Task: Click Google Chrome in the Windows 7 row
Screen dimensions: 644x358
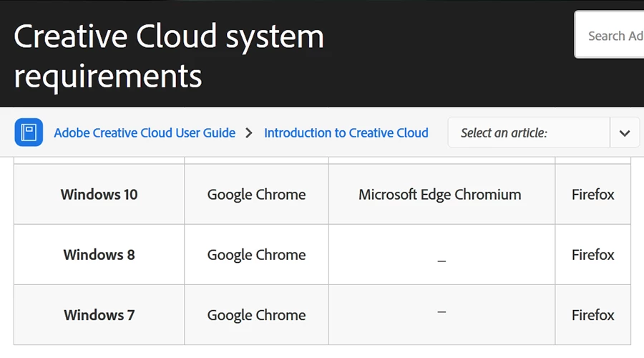Action: click(x=256, y=314)
